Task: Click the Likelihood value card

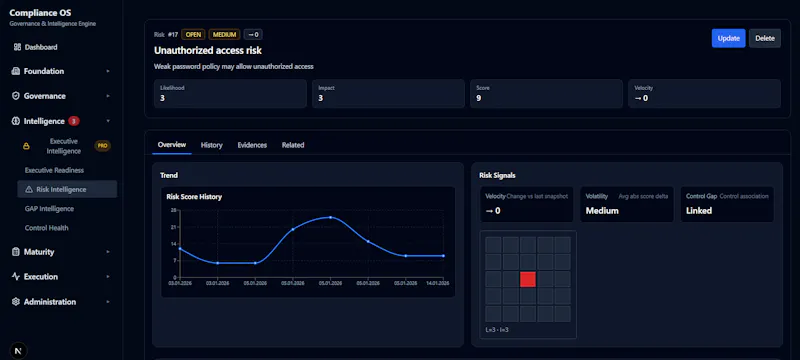Action: coord(230,93)
